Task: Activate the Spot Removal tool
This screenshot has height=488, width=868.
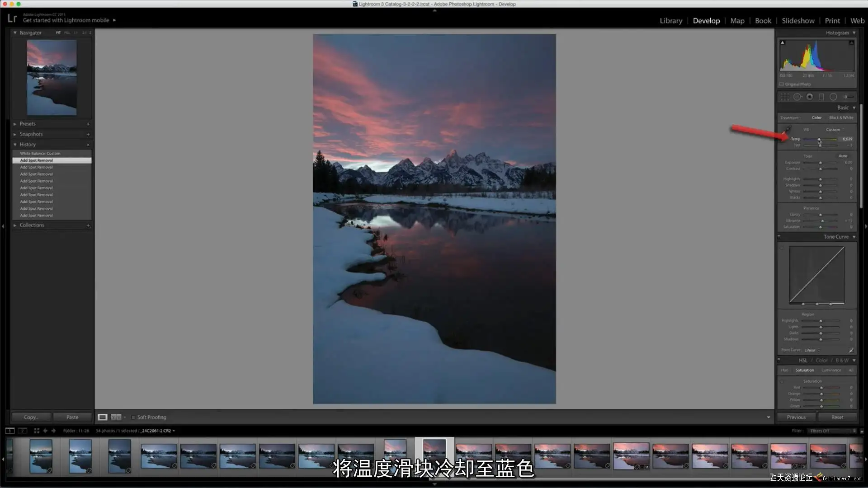Action: (x=797, y=97)
